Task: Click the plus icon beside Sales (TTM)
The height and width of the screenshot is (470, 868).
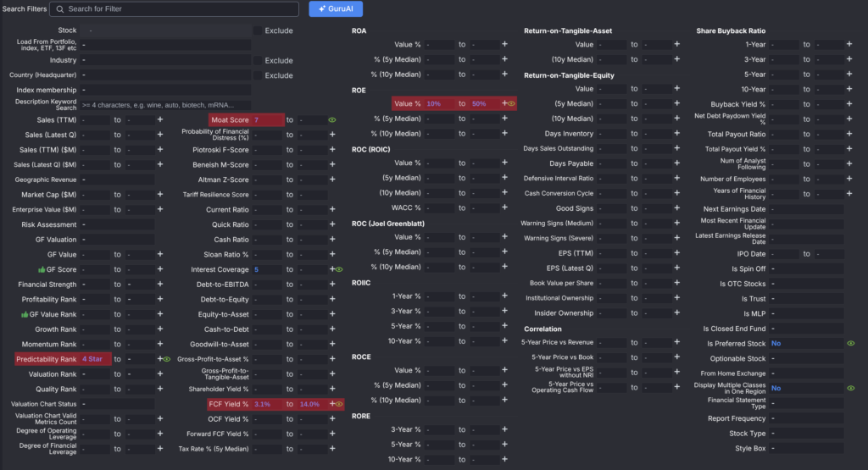Action: pos(160,119)
